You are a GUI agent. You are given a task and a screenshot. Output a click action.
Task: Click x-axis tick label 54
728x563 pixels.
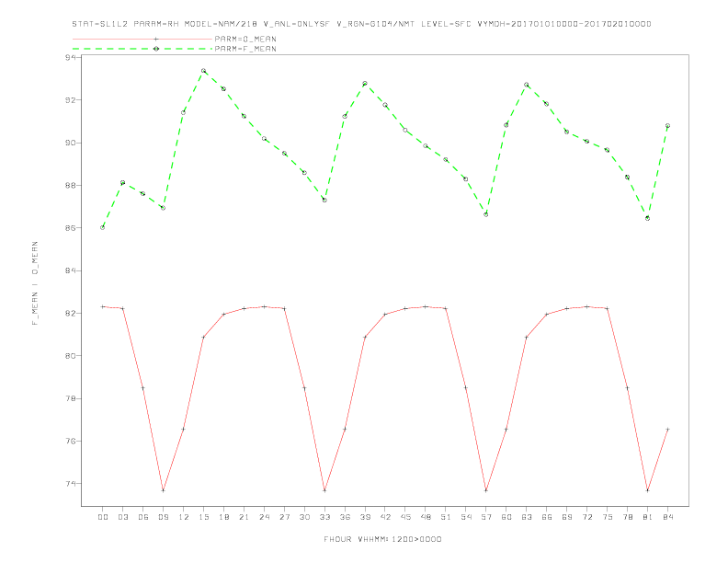click(x=466, y=517)
